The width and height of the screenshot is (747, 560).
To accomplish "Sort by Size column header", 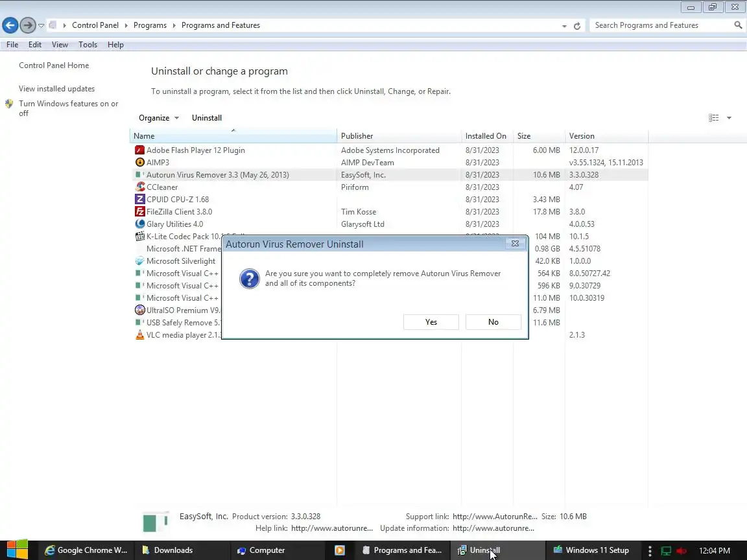I will pyautogui.click(x=539, y=135).
